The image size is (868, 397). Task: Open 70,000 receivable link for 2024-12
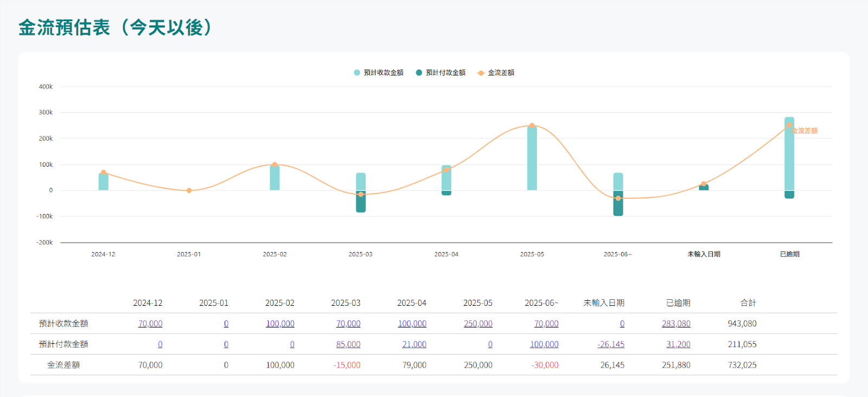coord(150,324)
